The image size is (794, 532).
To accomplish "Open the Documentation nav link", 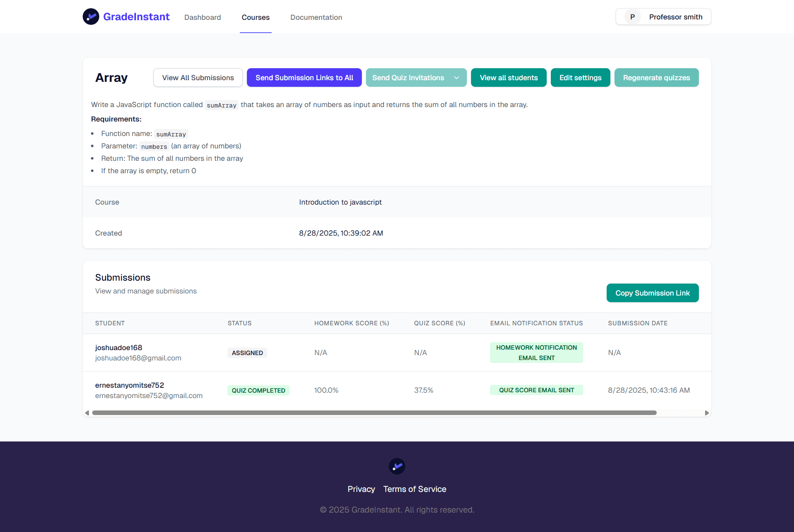I will (316, 17).
